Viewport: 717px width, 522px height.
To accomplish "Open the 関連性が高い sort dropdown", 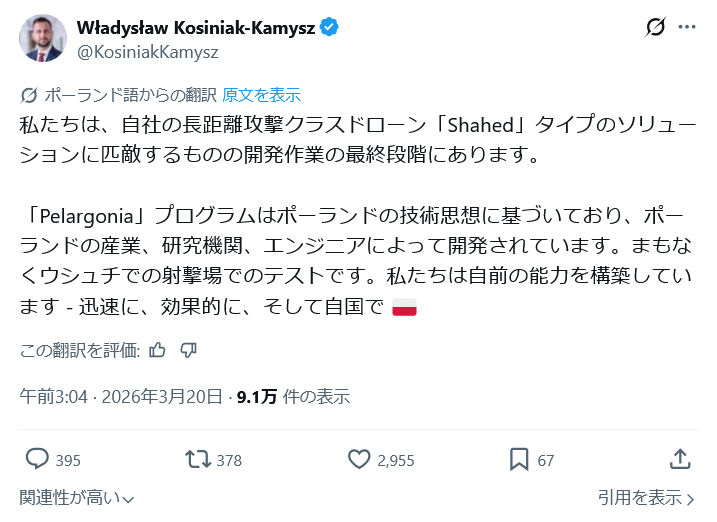I will click(x=77, y=497).
